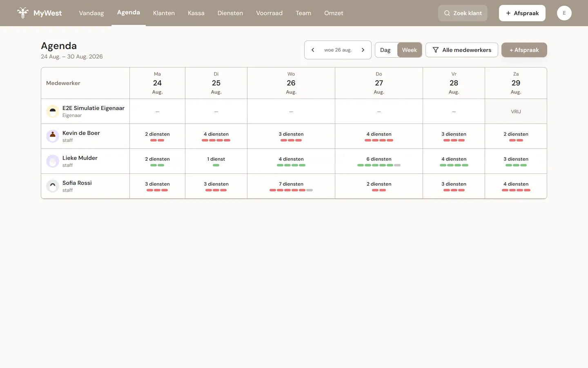The width and height of the screenshot is (588, 368).
Task: Open Lieke Mulder's Wednesday 4 diensten
Action: click(x=291, y=161)
